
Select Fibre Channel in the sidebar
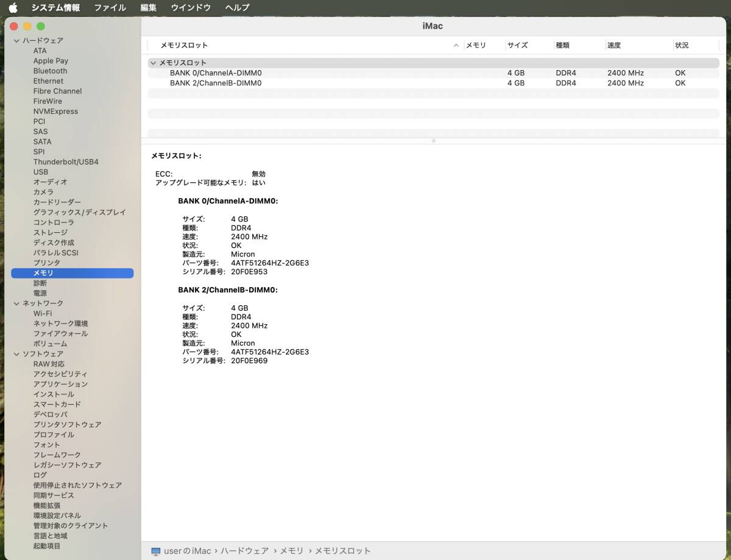(57, 91)
